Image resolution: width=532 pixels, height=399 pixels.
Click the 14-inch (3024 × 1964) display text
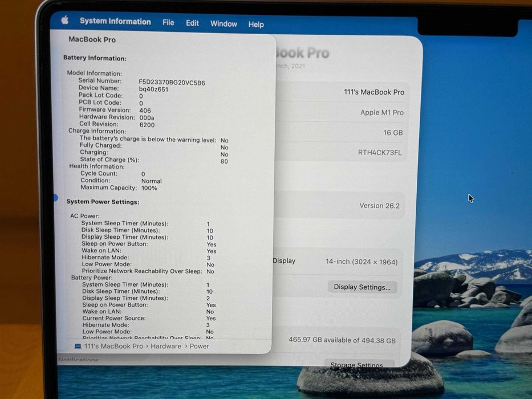(x=362, y=262)
